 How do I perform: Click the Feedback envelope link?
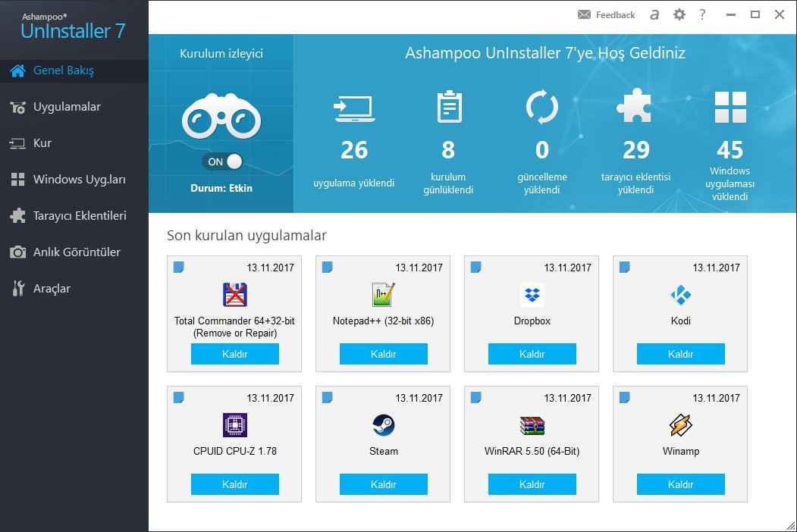click(x=606, y=14)
